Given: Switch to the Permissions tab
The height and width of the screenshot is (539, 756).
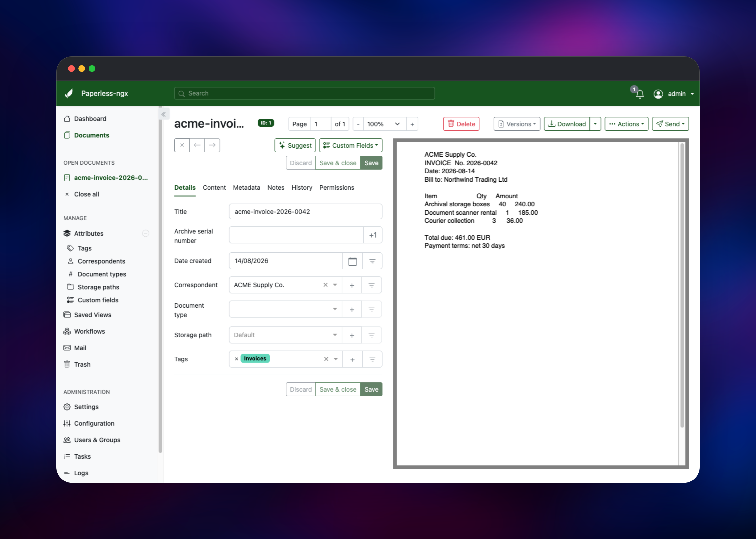Looking at the screenshot, I should pos(336,188).
